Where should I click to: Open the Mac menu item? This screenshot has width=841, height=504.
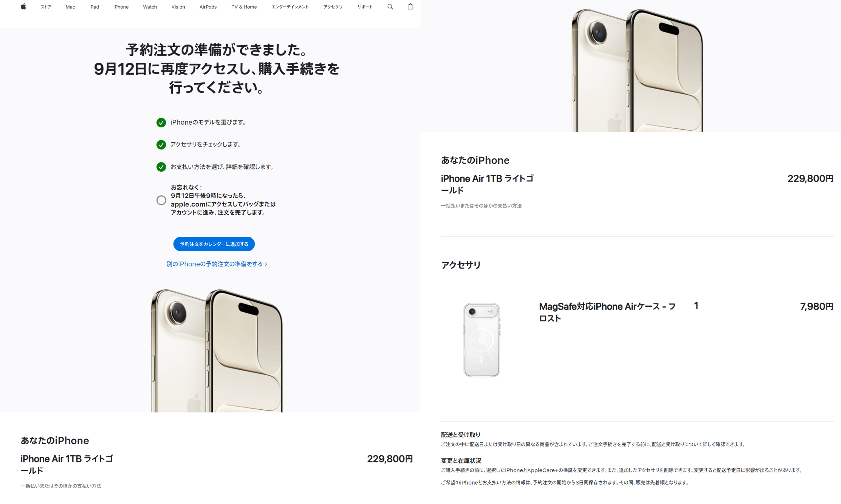click(70, 7)
